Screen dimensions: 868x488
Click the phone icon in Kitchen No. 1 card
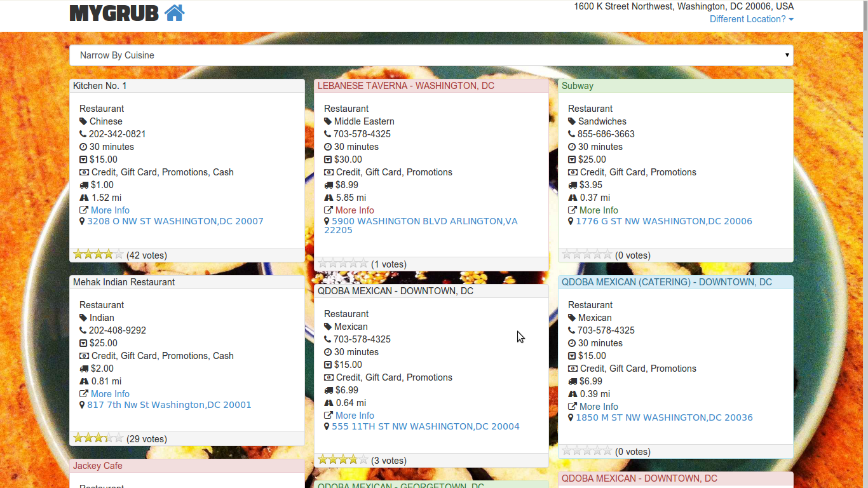tap(83, 134)
